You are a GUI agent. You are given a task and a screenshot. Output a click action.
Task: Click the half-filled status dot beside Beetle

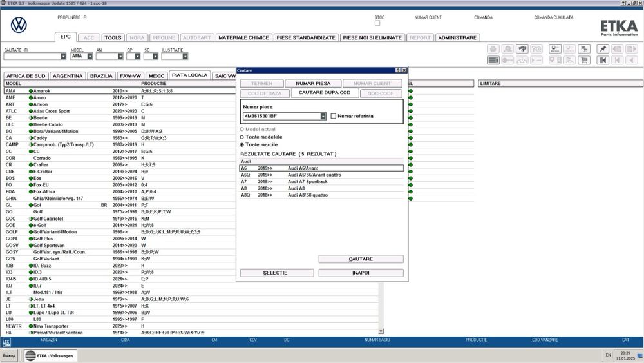[x=31, y=117]
